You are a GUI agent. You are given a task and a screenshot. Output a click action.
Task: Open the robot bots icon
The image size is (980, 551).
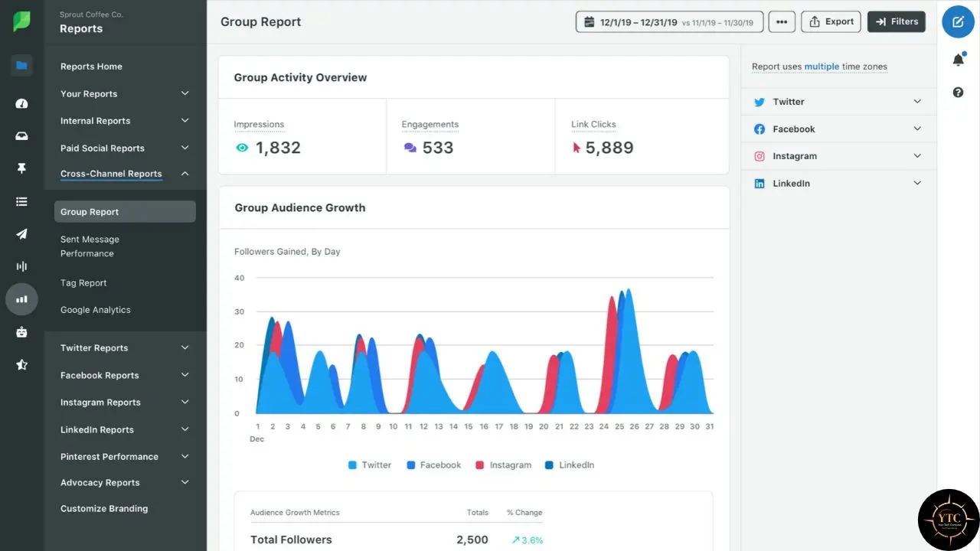(x=21, y=332)
